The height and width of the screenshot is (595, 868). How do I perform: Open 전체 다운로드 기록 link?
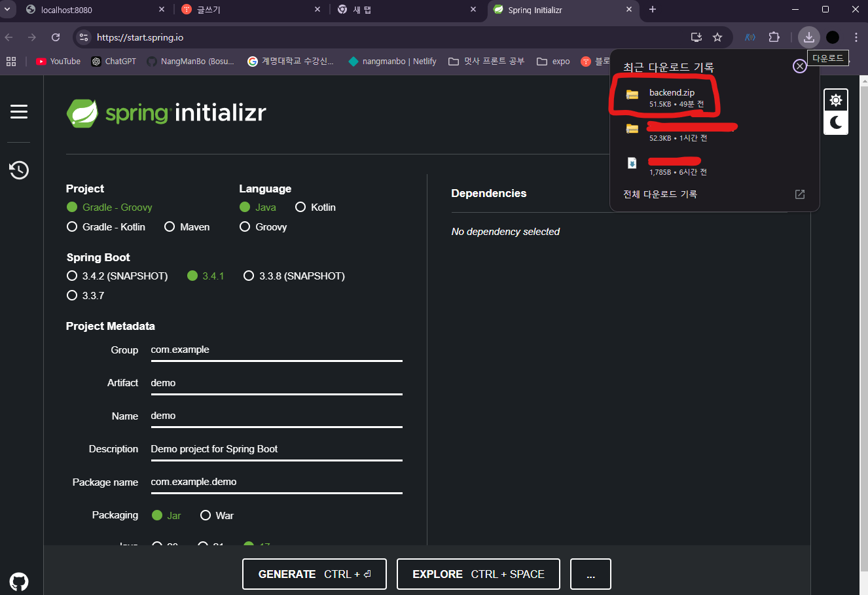[660, 194]
